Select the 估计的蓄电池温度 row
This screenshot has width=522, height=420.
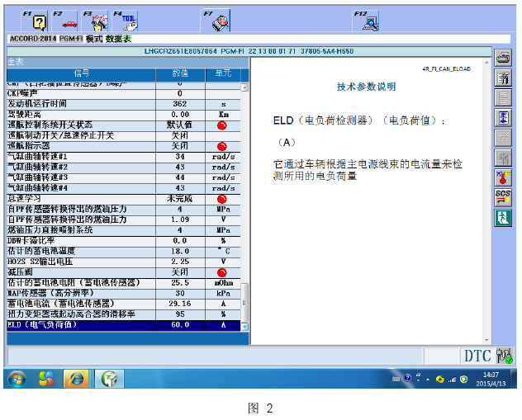(124, 252)
